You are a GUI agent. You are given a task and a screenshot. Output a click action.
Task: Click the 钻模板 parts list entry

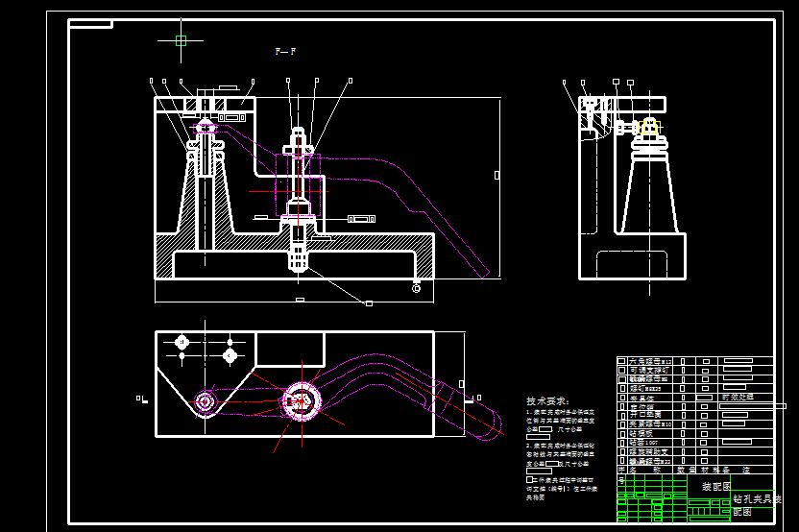642,433
